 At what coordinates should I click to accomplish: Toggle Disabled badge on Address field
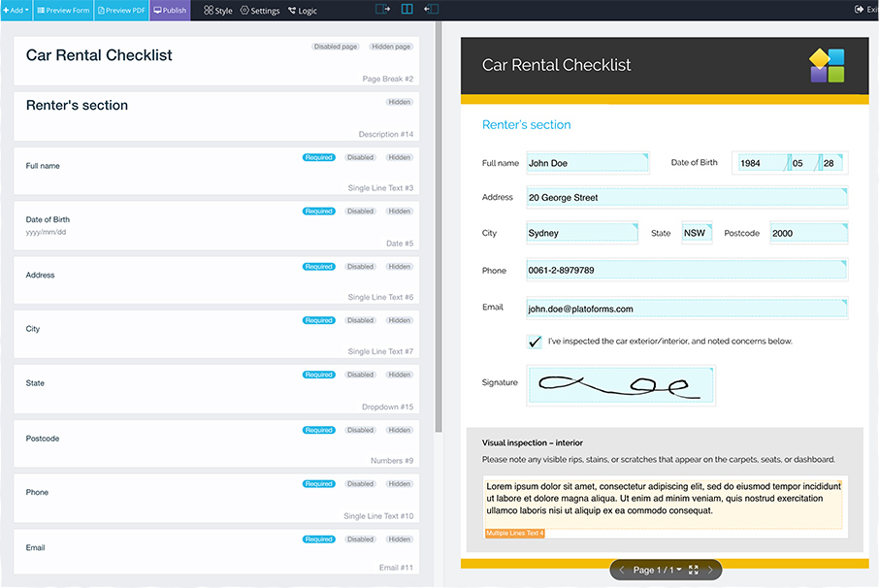[x=360, y=267]
